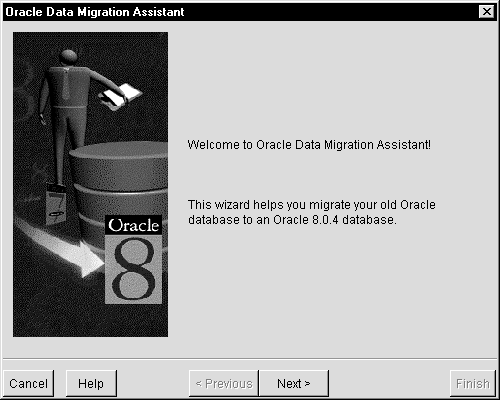Click the empty gray area above the welcome text
500x400 pixels.
pyautogui.click(x=330, y=83)
